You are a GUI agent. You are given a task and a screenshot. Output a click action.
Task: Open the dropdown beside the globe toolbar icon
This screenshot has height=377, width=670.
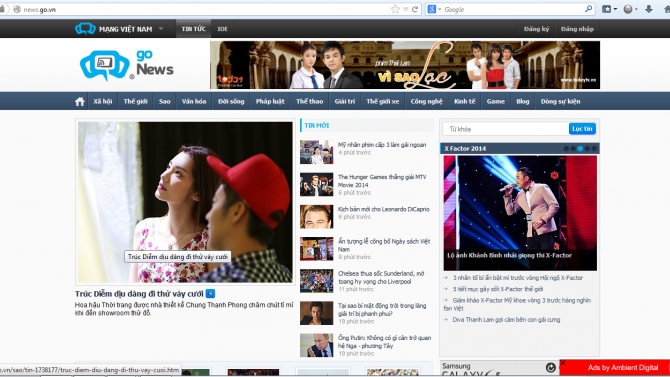636,9
